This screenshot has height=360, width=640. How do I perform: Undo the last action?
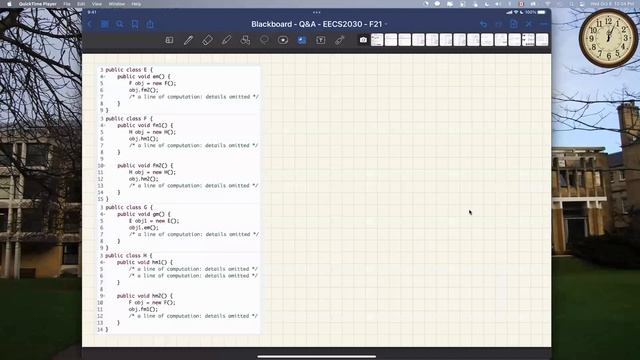[x=484, y=24]
